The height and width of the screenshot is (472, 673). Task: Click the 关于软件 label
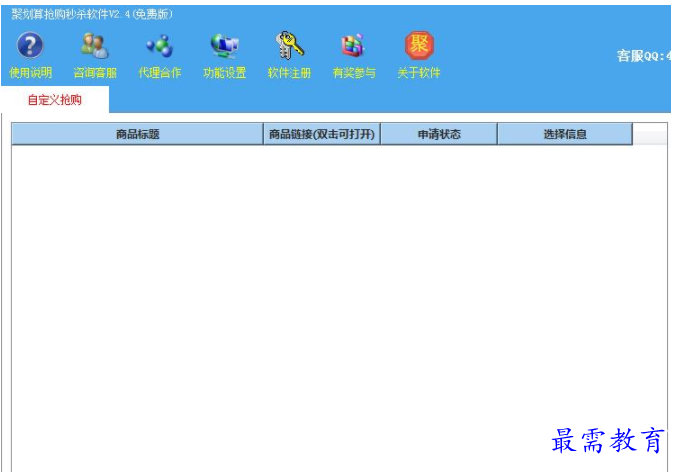(x=419, y=73)
